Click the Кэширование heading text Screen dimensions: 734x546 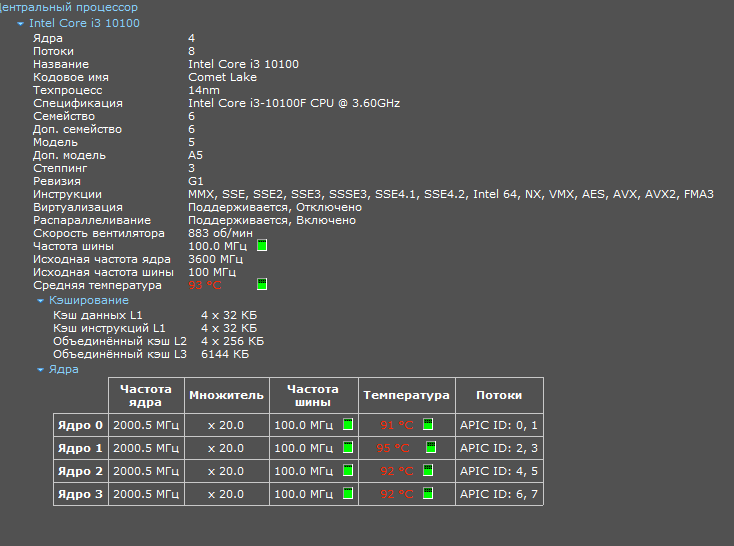click(89, 300)
